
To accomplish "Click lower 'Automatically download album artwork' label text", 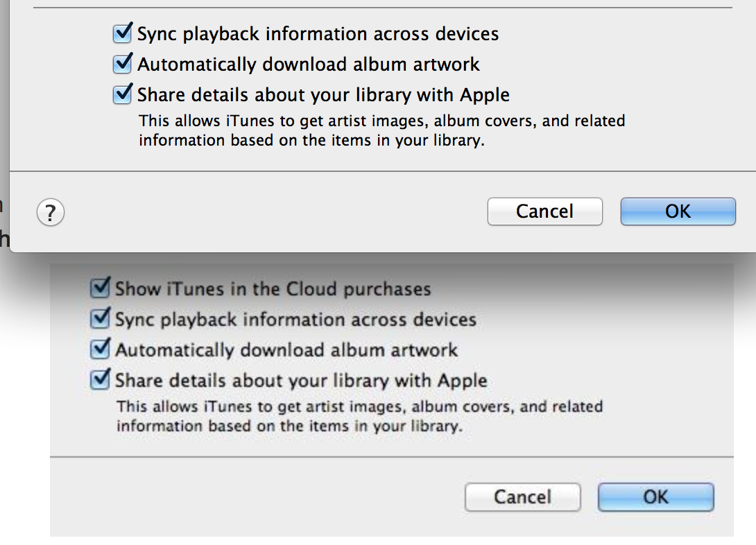I will click(x=286, y=350).
